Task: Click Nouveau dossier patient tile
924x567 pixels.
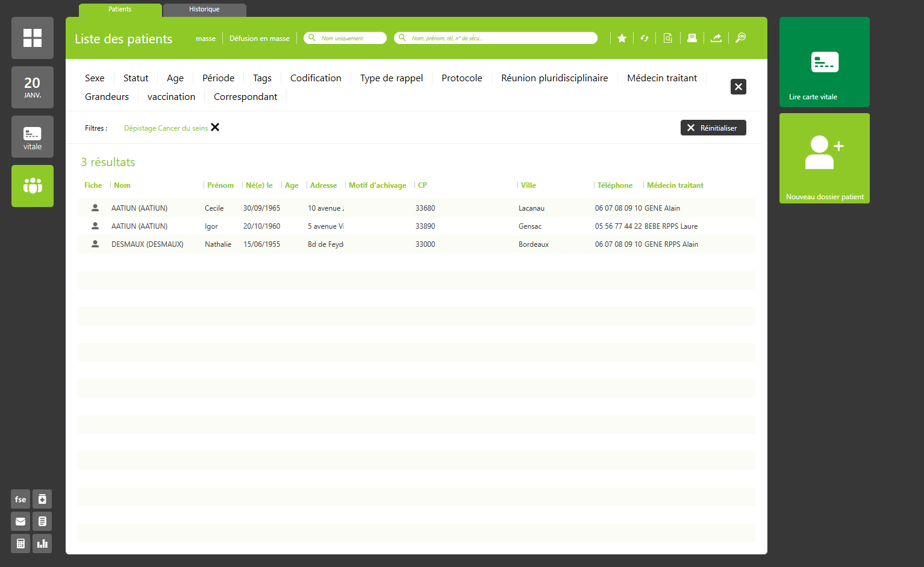Action: [824, 158]
